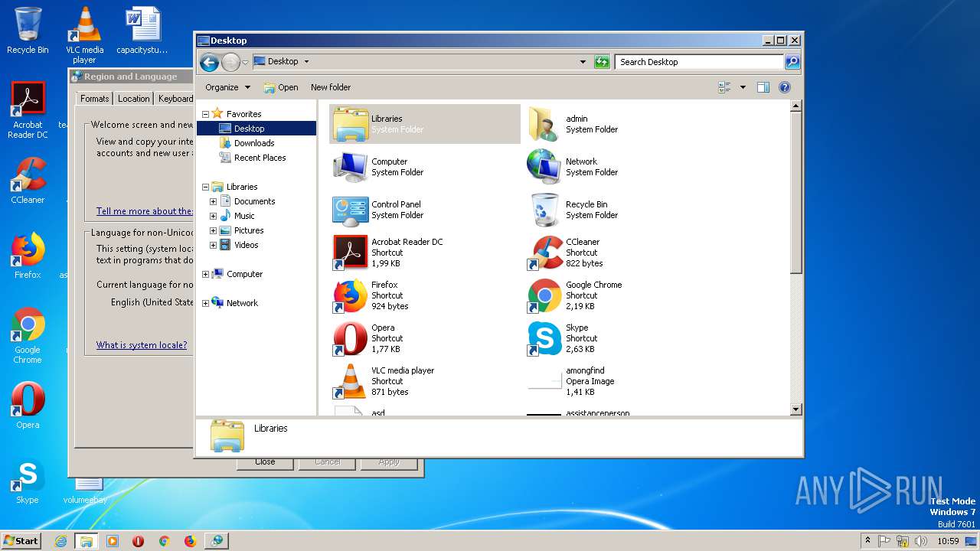This screenshot has width=980, height=551.
Task: Click the volume speaker tray icon
Action: [920, 541]
